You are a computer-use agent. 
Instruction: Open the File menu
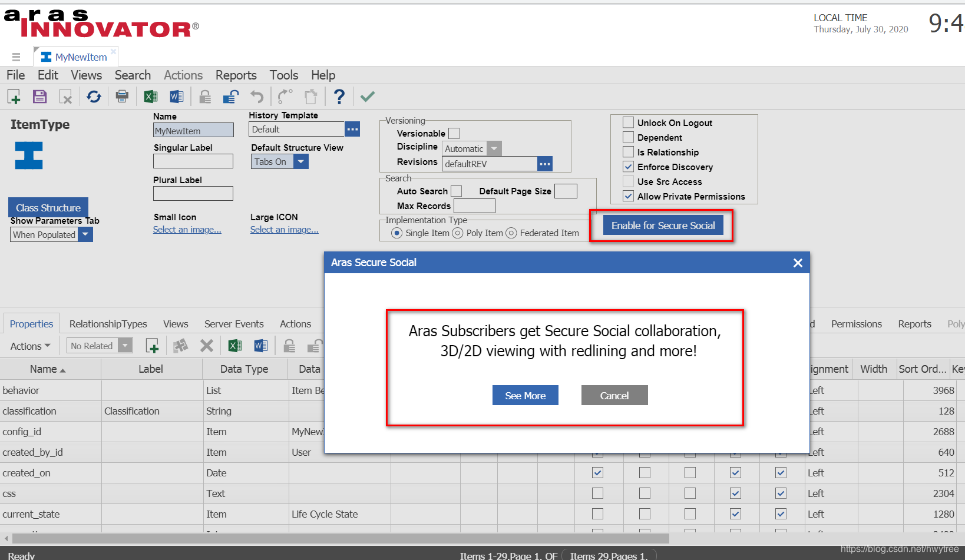(15, 75)
